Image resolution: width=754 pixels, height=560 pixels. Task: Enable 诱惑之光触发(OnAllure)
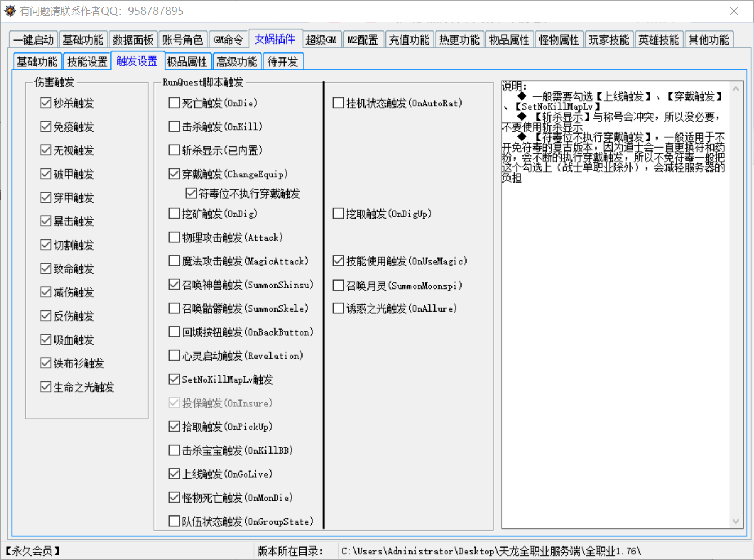[395, 309]
